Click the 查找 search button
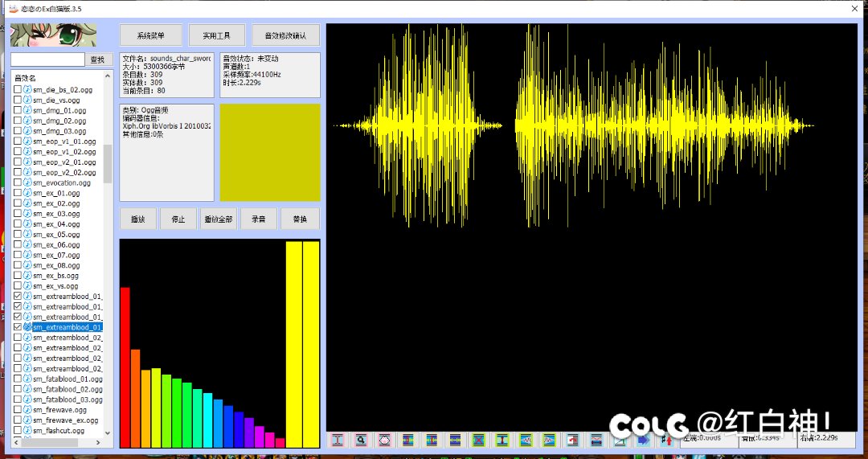 (x=99, y=59)
